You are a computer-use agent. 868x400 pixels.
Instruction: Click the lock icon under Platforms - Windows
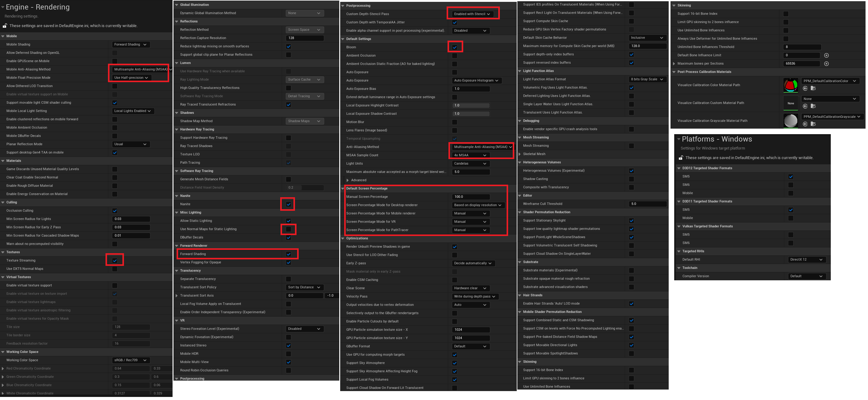(x=681, y=158)
